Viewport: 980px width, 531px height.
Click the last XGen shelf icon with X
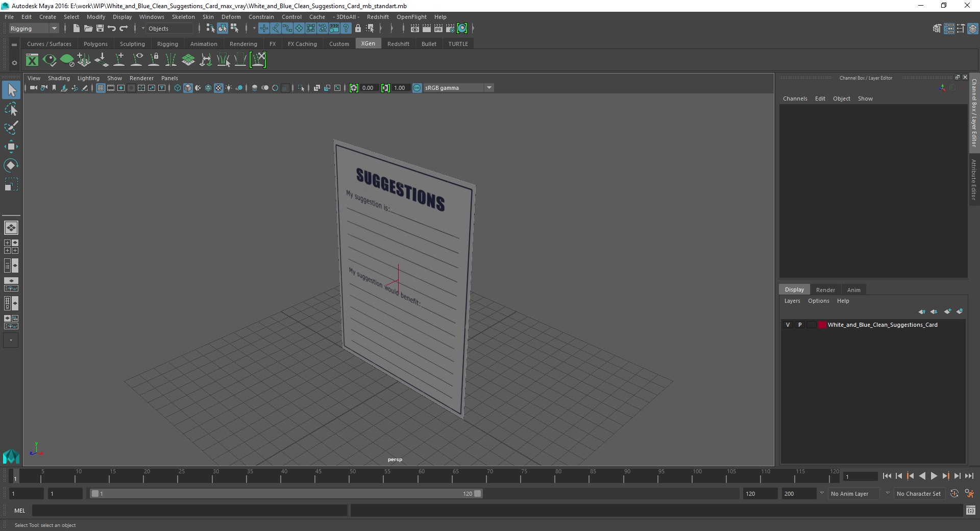(258, 60)
